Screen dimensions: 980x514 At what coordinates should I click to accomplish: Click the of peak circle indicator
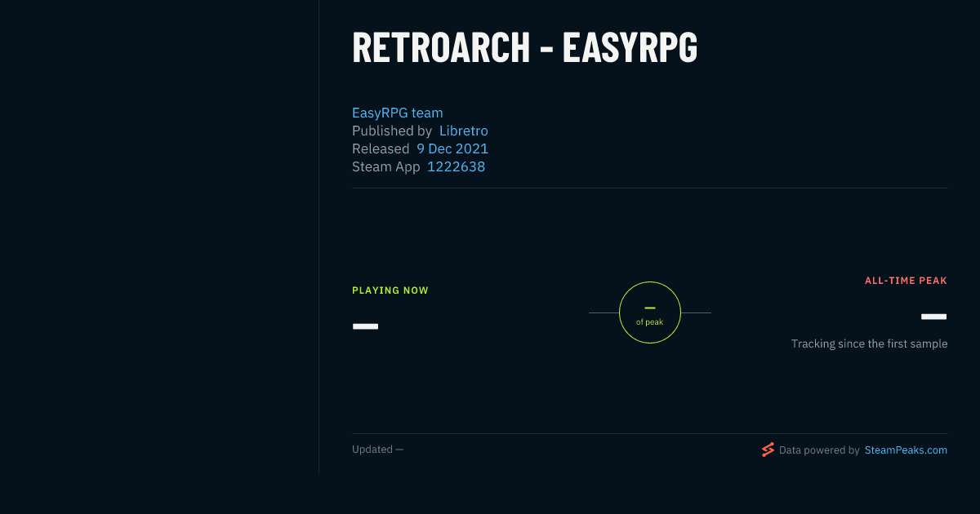pyautogui.click(x=650, y=312)
